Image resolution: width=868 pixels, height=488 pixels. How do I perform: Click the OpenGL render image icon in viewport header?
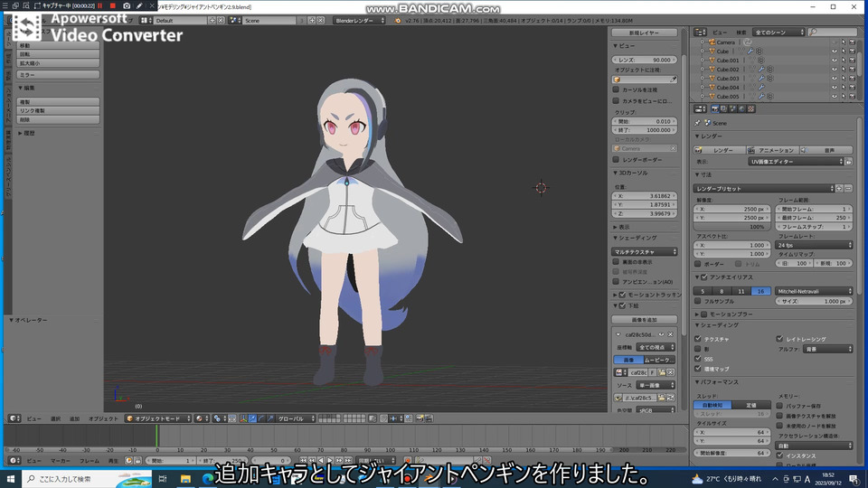pos(420,418)
